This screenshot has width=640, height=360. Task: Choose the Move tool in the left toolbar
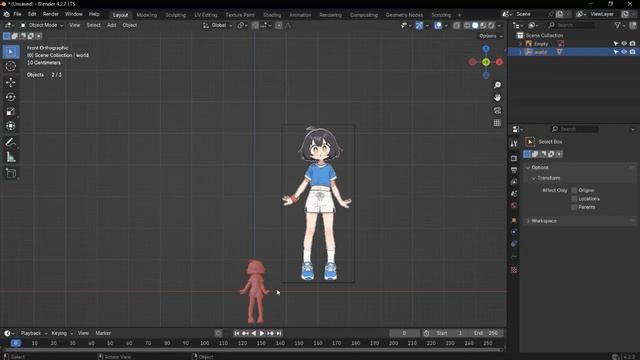click(11, 82)
